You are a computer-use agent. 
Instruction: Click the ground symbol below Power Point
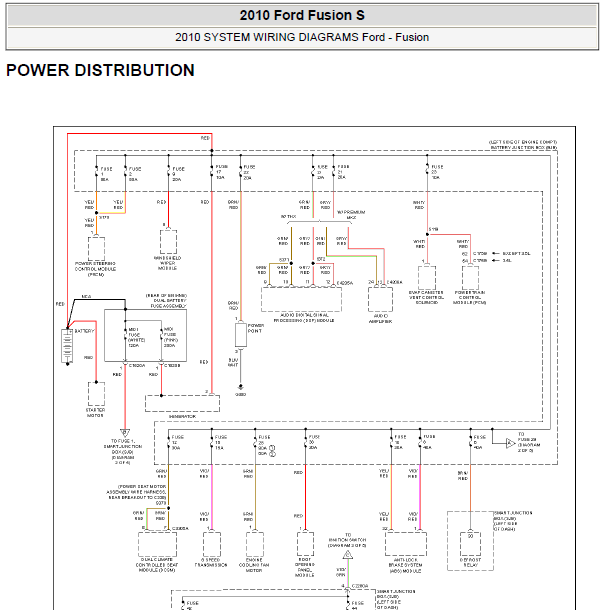click(x=240, y=387)
